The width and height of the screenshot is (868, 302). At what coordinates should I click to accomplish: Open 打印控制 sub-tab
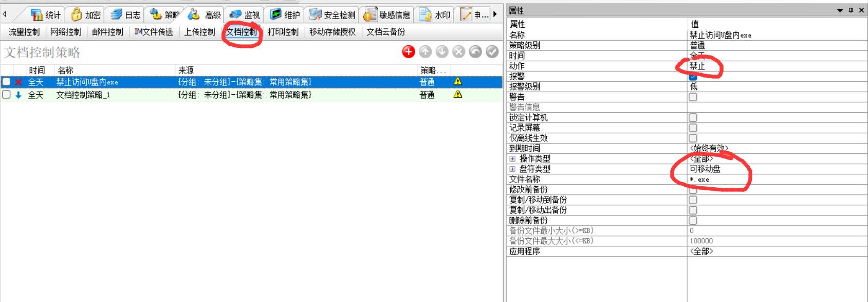click(x=283, y=32)
